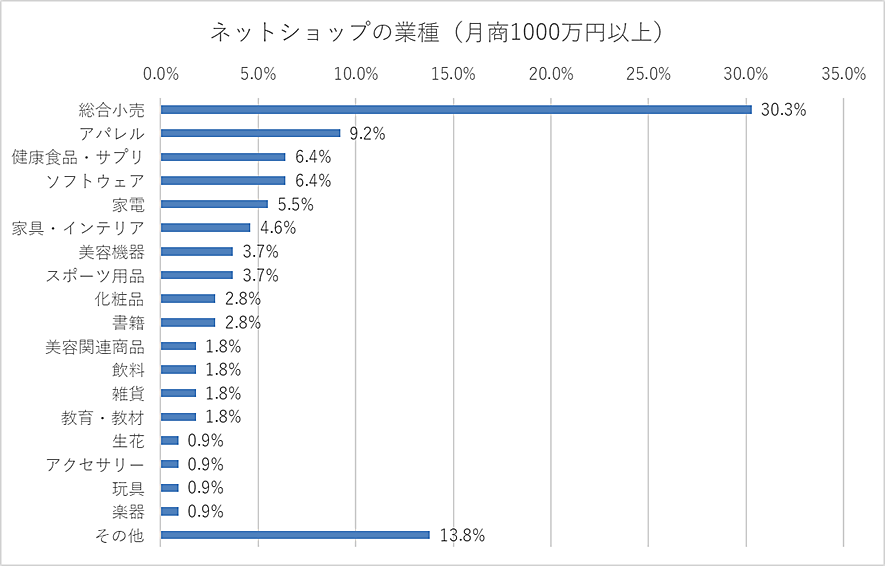Viewport: 885px width, 566px height.
Task: Click the 9.2% data label
Action: click(367, 134)
